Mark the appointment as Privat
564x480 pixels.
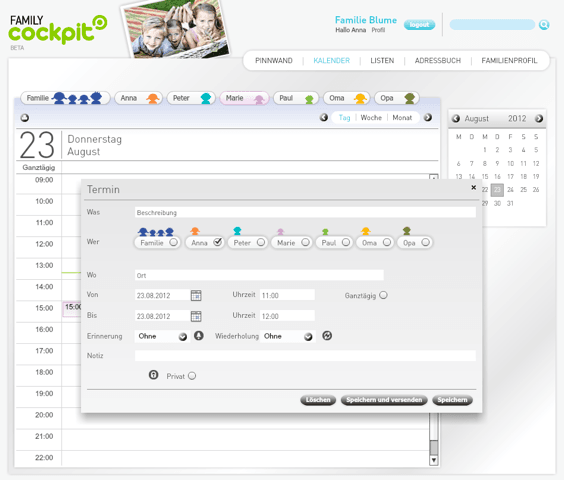(192, 376)
